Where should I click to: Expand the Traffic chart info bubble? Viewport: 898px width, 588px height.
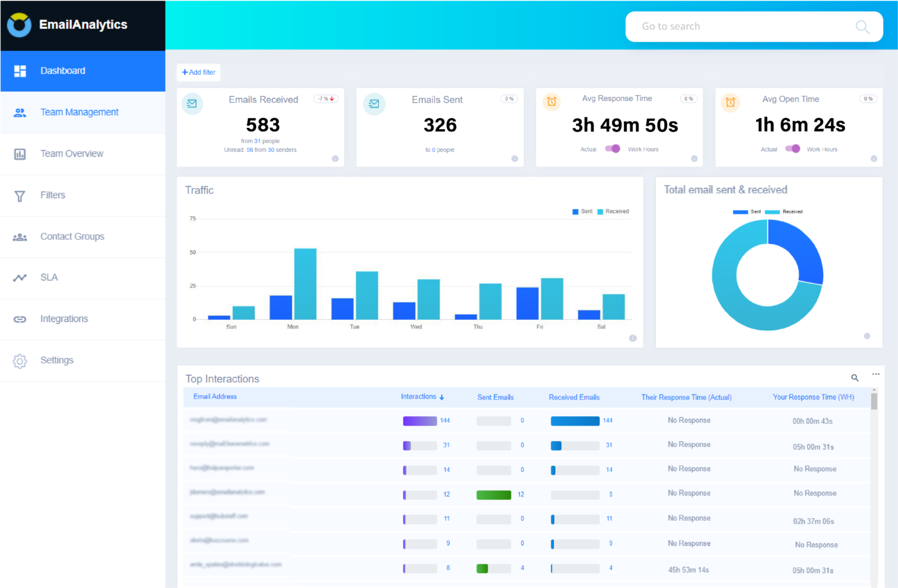633,338
